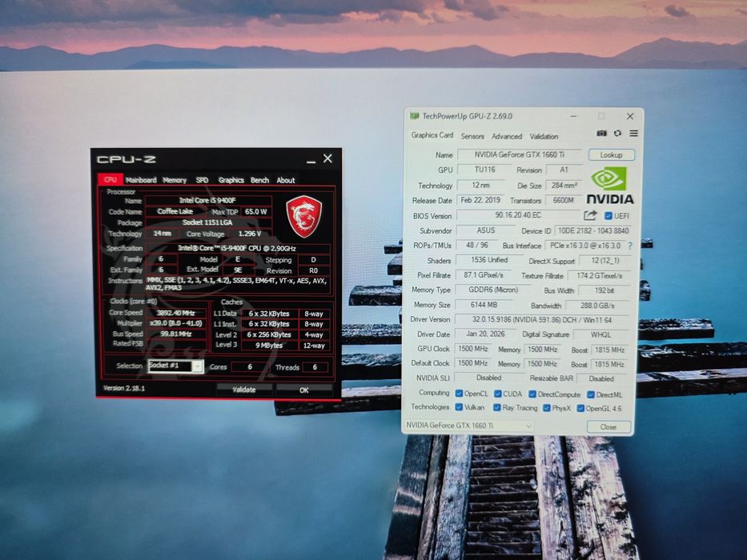The height and width of the screenshot is (560, 747).
Task: Toggle the OpenGL 4.6 checkbox
Action: coord(580,409)
